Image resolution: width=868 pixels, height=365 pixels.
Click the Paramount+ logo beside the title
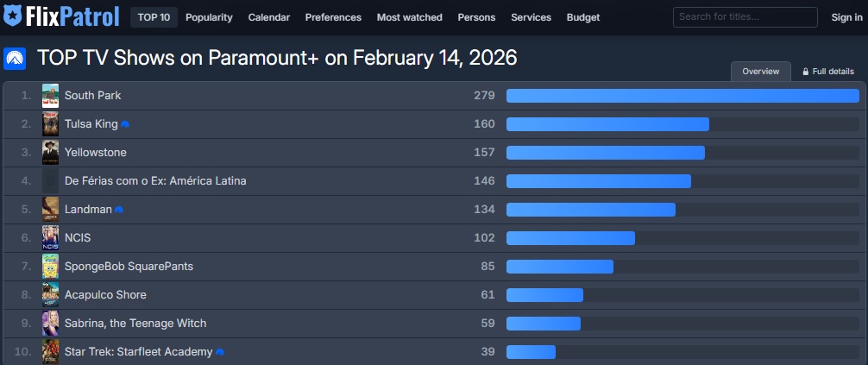tap(14, 59)
